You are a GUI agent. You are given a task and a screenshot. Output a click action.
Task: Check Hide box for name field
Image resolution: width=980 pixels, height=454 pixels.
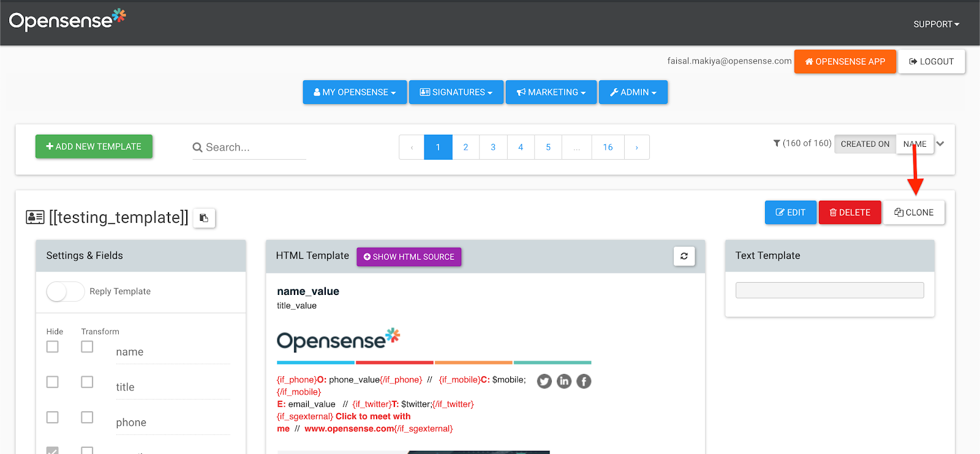pyautogui.click(x=53, y=347)
